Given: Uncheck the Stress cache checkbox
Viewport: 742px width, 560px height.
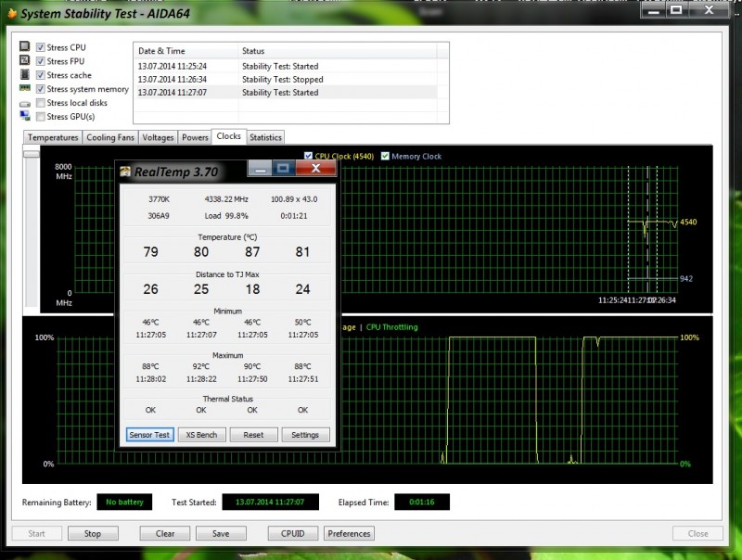Looking at the screenshot, I should click(41, 75).
